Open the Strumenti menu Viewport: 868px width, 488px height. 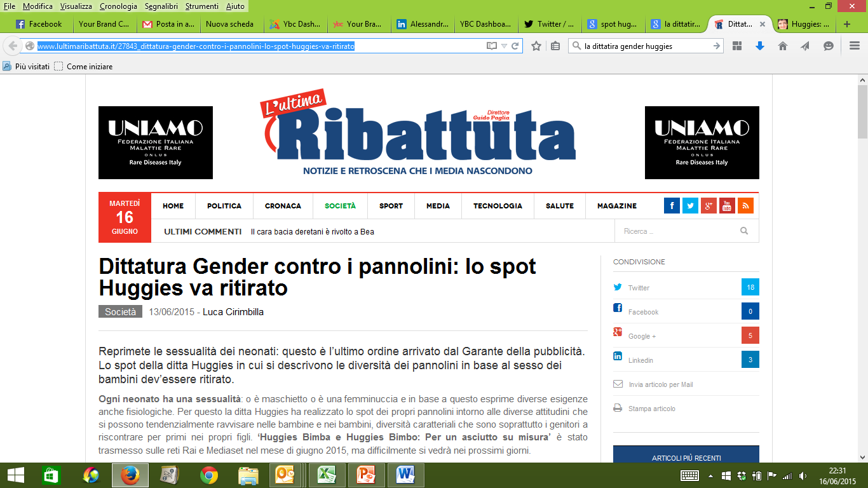[x=203, y=6]
